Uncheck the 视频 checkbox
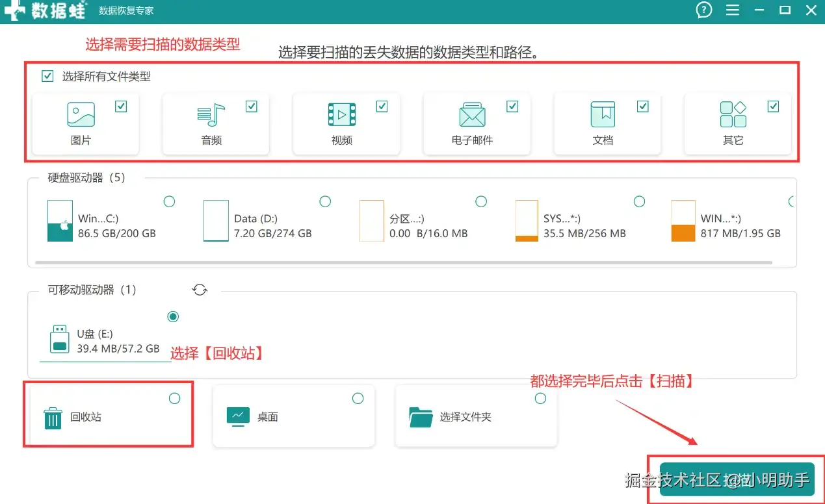825x504 pixels. pos(382,107)
